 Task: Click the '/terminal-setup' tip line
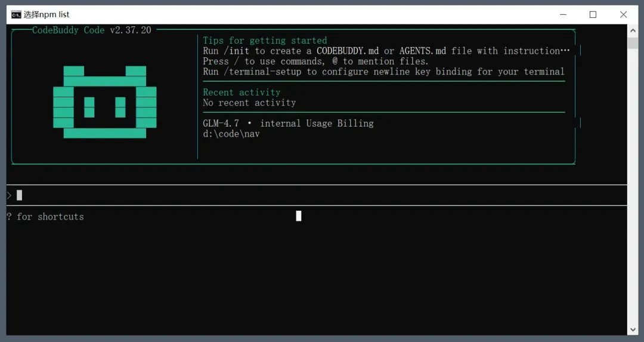click(383, 72)
